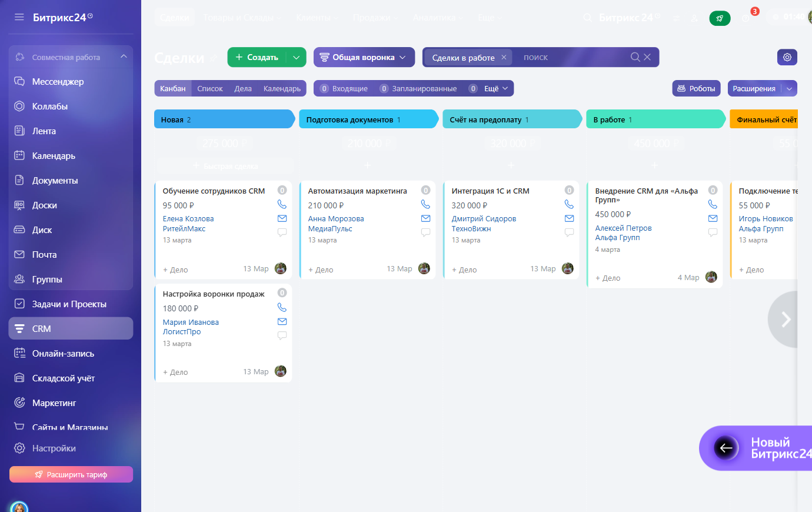812x512 pixels.
Task: Open Настройки in the sidebar
Action: click(71, 448)
